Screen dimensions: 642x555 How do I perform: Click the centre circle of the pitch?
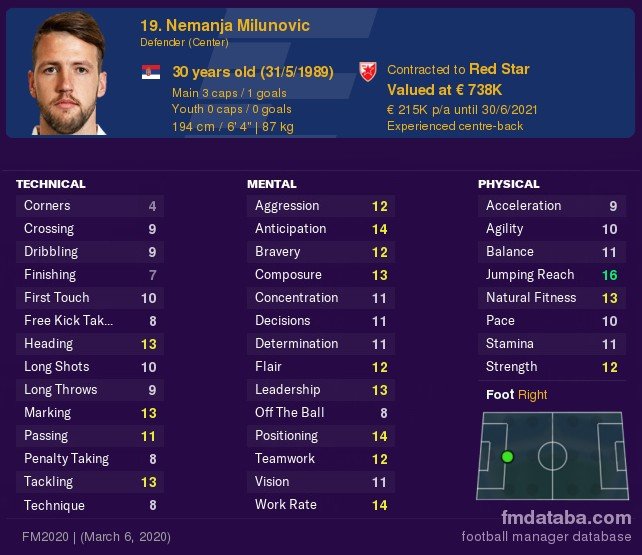tap(552, 456)
